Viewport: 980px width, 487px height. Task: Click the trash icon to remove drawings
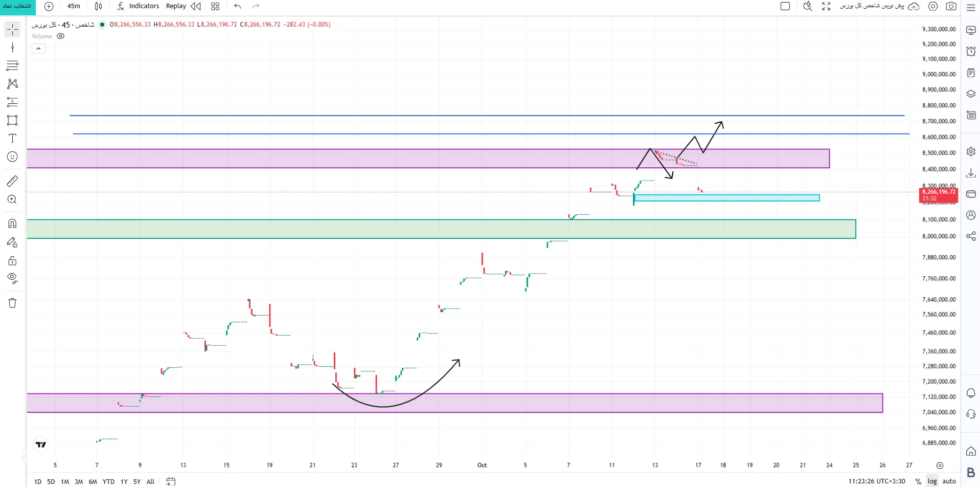coord(12,303)
